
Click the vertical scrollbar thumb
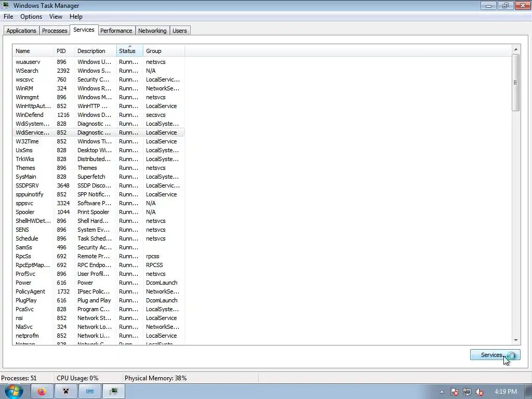[516, 83]
